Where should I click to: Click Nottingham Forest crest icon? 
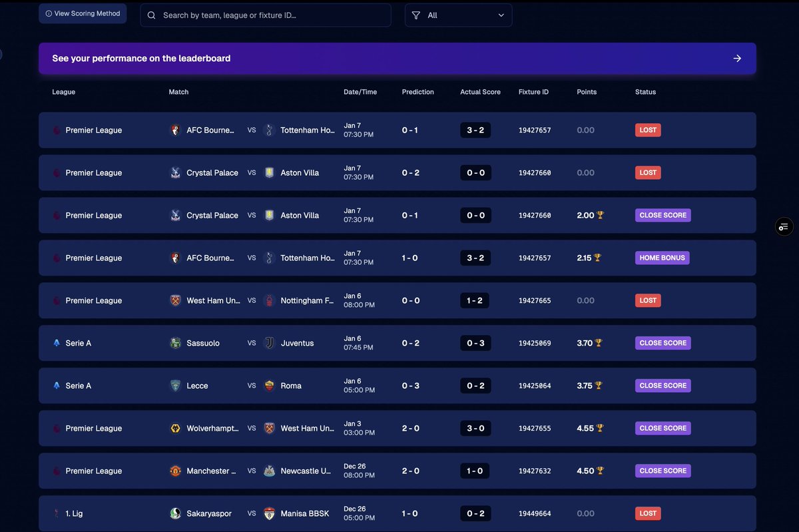(270, 300)
